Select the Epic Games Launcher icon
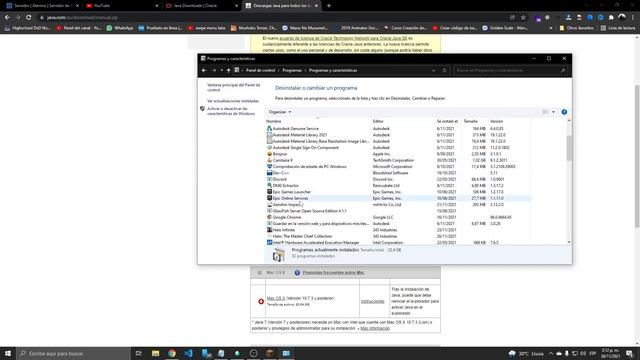 pyautogui.click(x=269, y=192)
